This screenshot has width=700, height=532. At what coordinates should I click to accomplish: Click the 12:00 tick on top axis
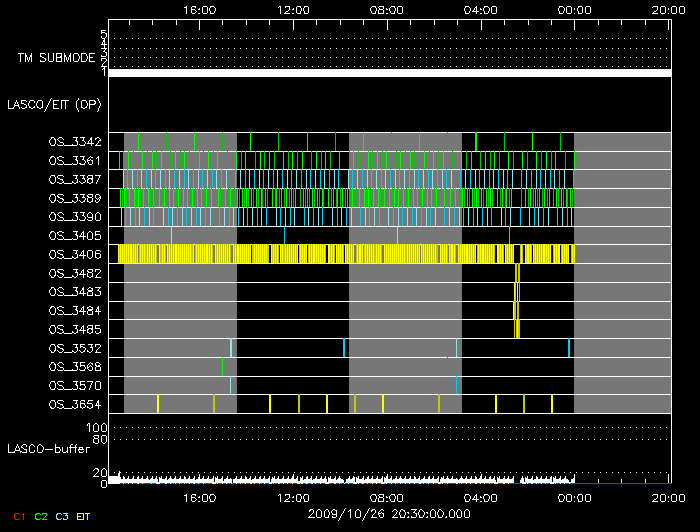tap(293, 9)
